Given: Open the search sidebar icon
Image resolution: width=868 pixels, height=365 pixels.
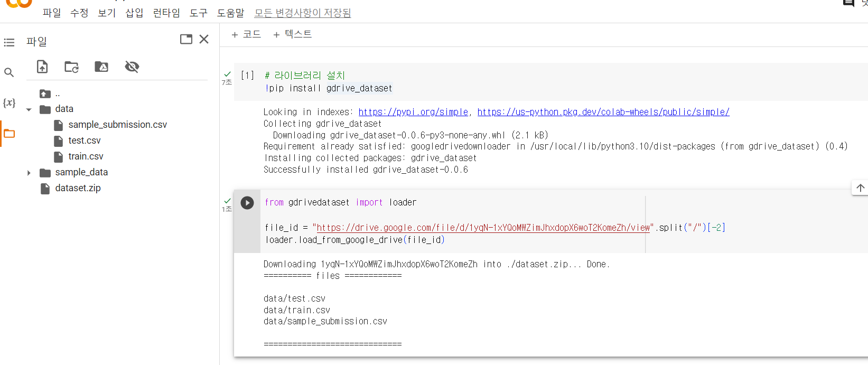Looking at the screenshot, I should 9,72.
